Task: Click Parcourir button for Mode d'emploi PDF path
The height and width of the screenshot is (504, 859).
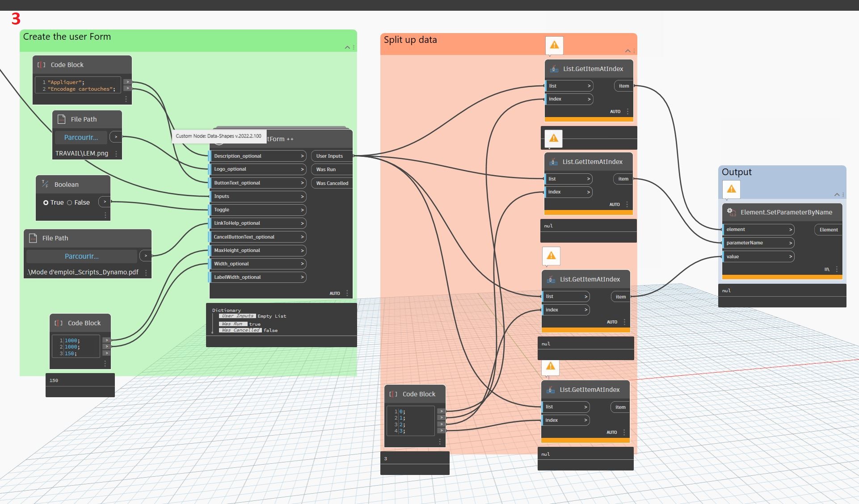Action: coord(82,256)
